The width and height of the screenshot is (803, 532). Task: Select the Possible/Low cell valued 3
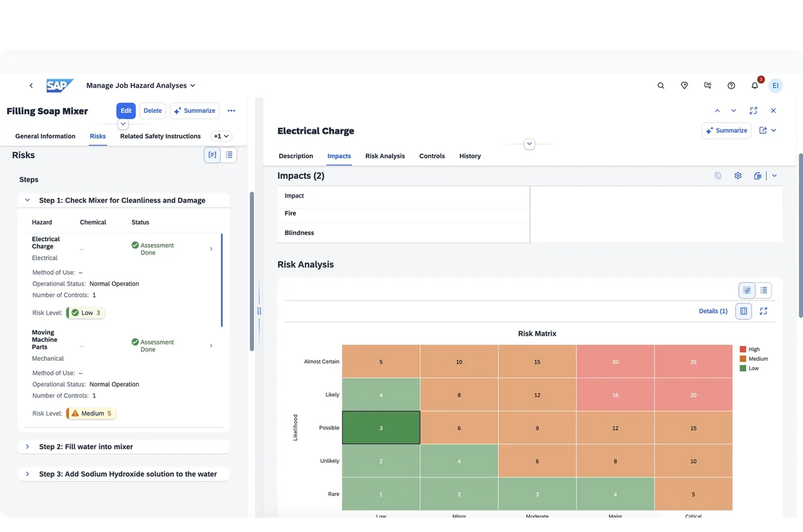pos(381,428)
